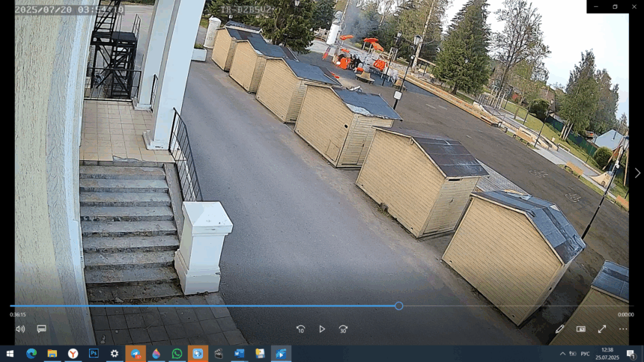The height and width of the screenshot is (362, 644).
Task: Skip forward 30 seconds
Action: tap(343, 329)
